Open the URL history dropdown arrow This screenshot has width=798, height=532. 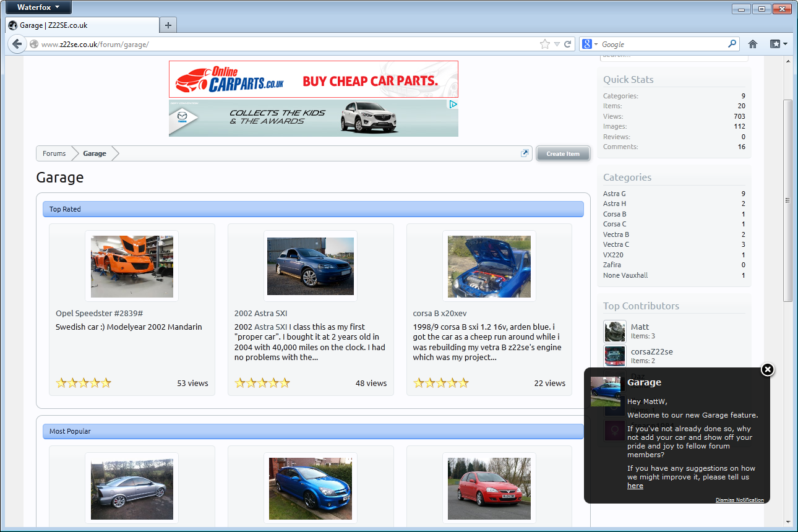click(x=557, y=44)
